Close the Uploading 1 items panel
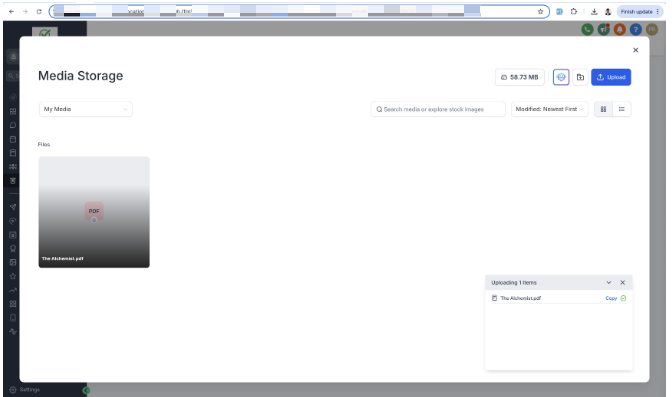Image resolution: width=672 pixels, height=397 pixels. (x=623, y=283)
